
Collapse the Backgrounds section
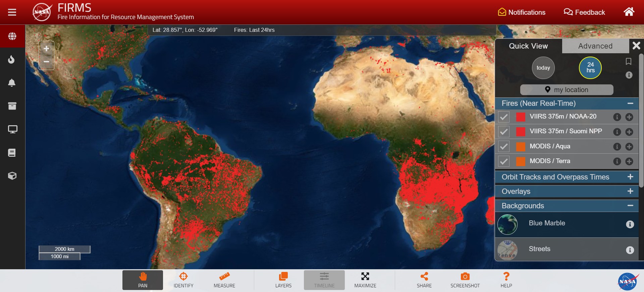point(630,206)
